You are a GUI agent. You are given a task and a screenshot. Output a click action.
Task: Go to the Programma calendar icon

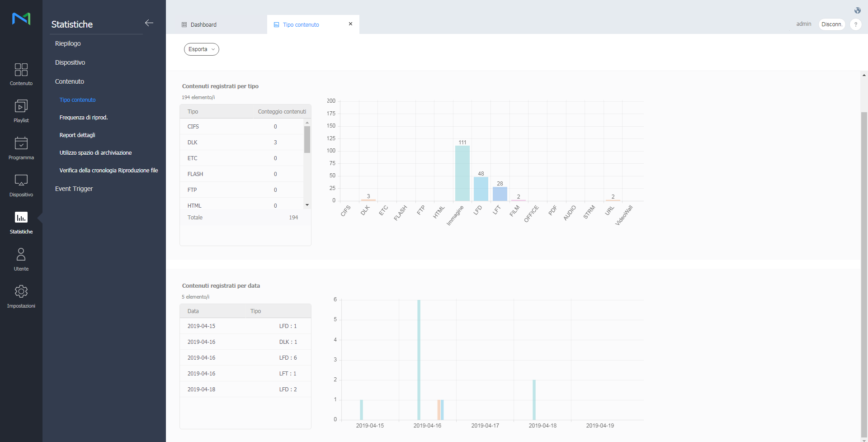pyautogui.click(x=21, y=148)
